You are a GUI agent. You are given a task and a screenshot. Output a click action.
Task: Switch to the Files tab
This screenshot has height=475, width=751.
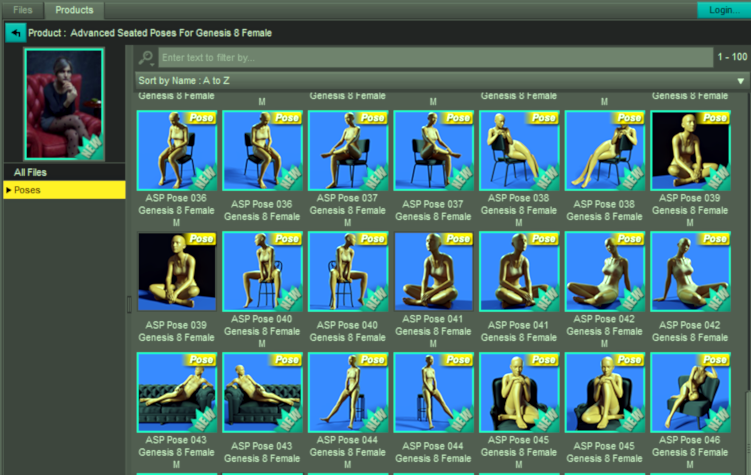click(x=23, y=10)
